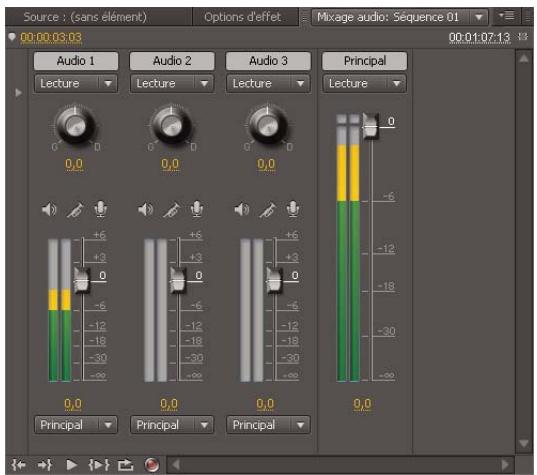Click the horizontal scrollbar right arrow
The width and height of the screenshot is (537, 475).
pyautogui.click(x=505, y=465)
